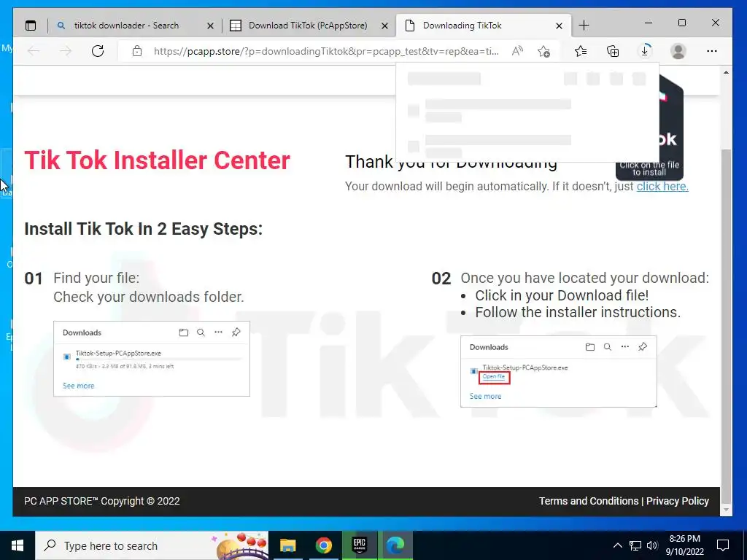Launch Google Chrome from the taskbar
This screenshot has width=747, height=560.
click(323, 545)
